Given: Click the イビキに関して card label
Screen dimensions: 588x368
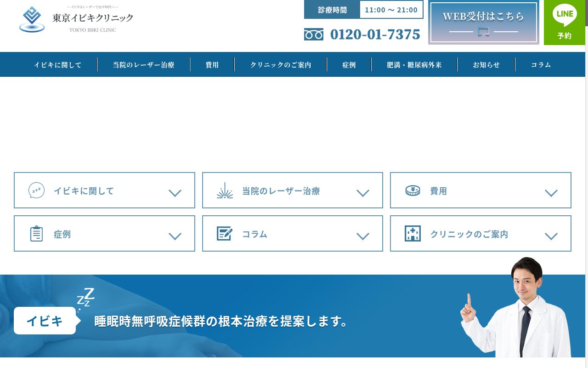Looking at the screenshot, I should coord(84,191).
